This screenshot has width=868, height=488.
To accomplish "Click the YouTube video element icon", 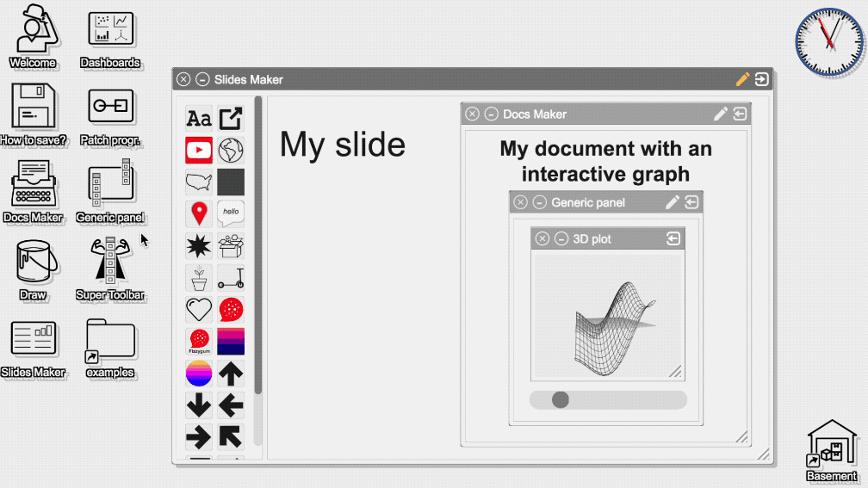I will coord(199,151).
